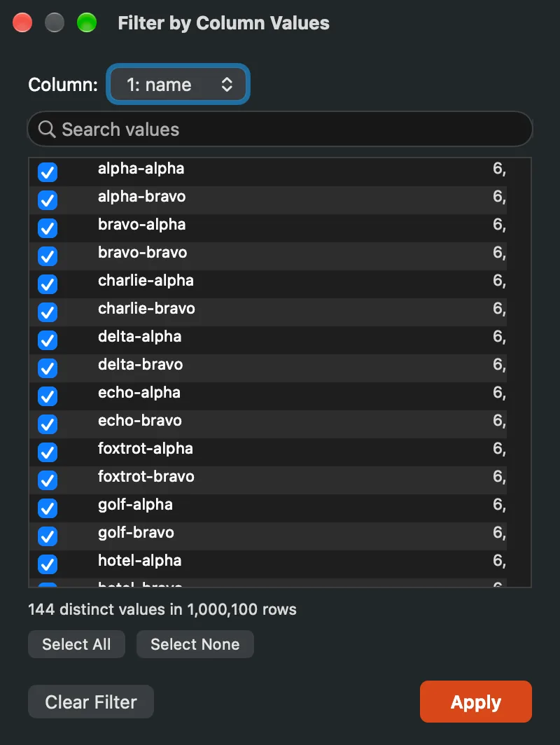The width and height of the screenshot is (560, 745).
Task: Click the foxtrot-alpha value label
Action: (x=146, y=449)
